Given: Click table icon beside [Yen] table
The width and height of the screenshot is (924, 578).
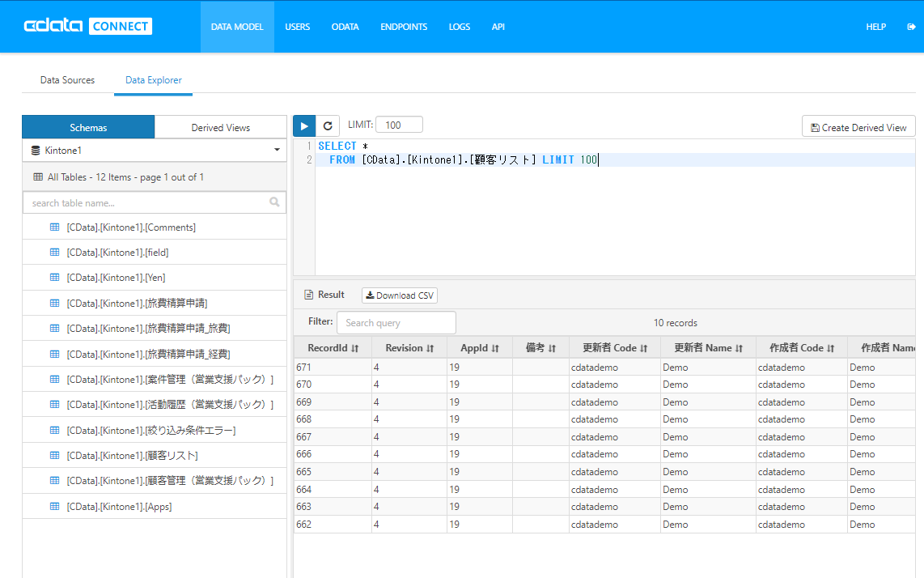Looking at the screenshot, I should pos(55,277).
